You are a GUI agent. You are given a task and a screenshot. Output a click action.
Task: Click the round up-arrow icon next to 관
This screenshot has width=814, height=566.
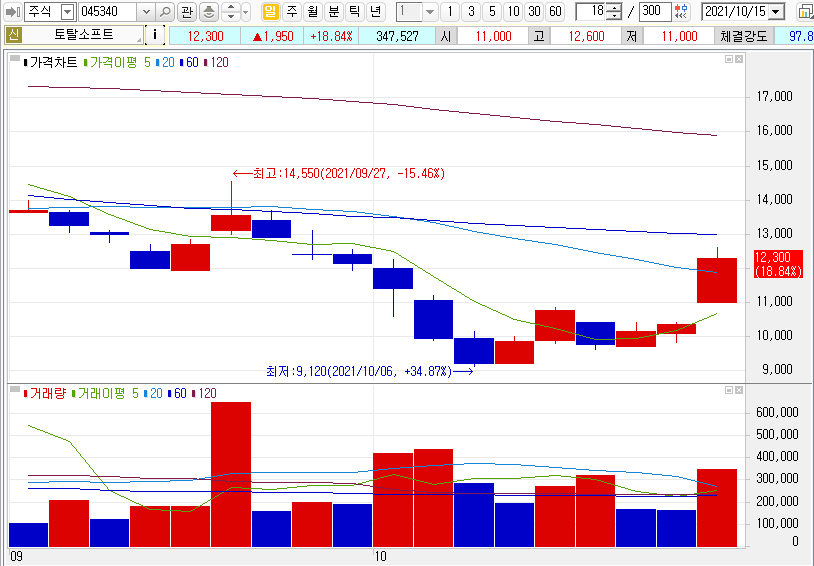click(x=209, y=11)
